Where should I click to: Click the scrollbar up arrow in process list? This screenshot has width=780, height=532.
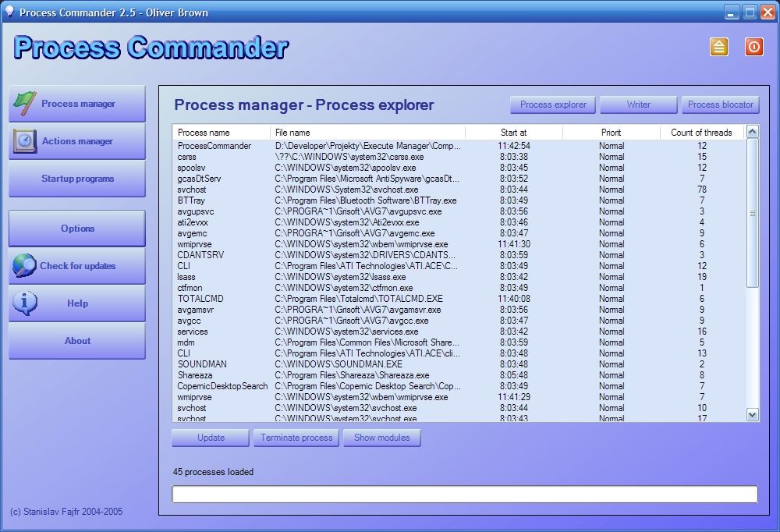click(753, 132)
